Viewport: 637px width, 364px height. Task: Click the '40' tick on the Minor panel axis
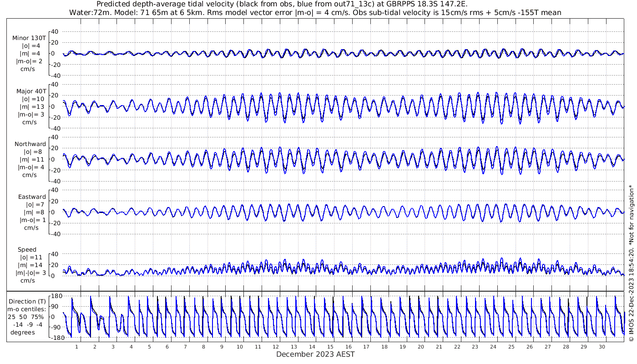coord(55,31)
